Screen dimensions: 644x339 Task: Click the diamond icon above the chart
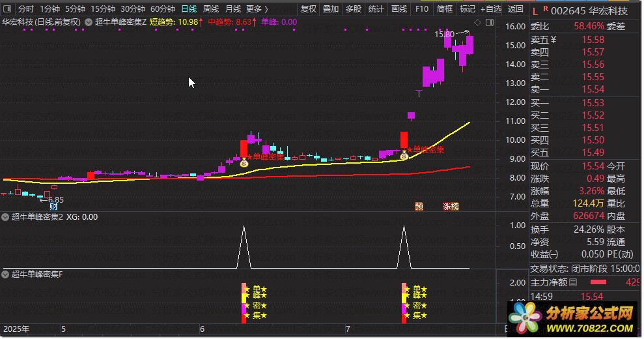click(x=477, y=22)
